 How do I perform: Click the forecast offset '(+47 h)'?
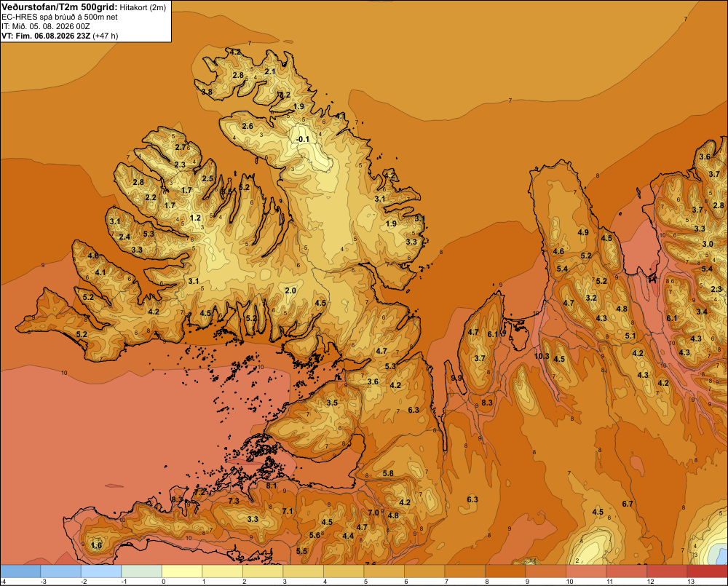(106, 36)
